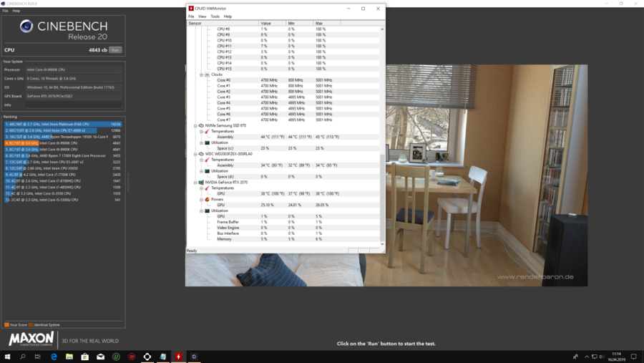Open the Action Center notifications icon
Image resolution: width=644 pixels, height=363 pixels.
click(634, 357)
